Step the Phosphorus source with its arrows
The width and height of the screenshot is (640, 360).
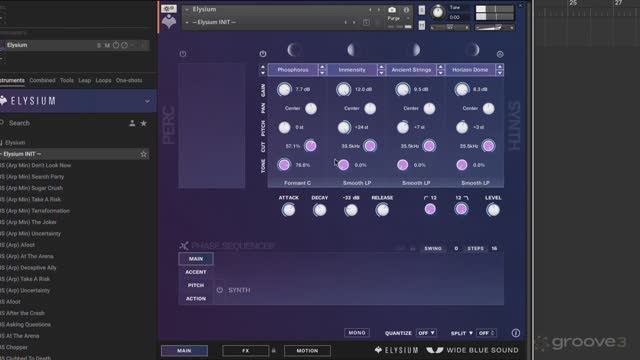coord(322,70)
